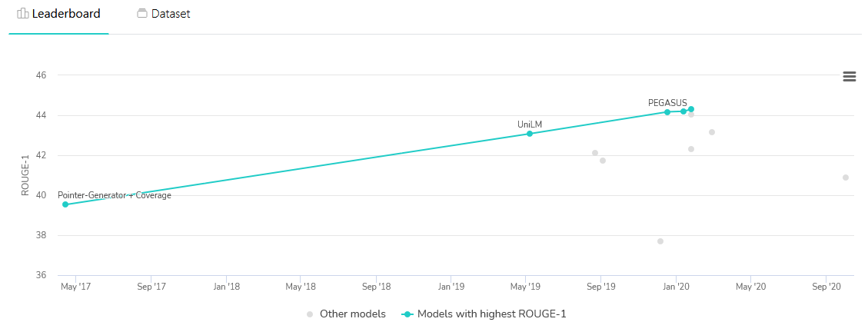
Task: Switch to the Dataset tab
Action: pos(163,14)
